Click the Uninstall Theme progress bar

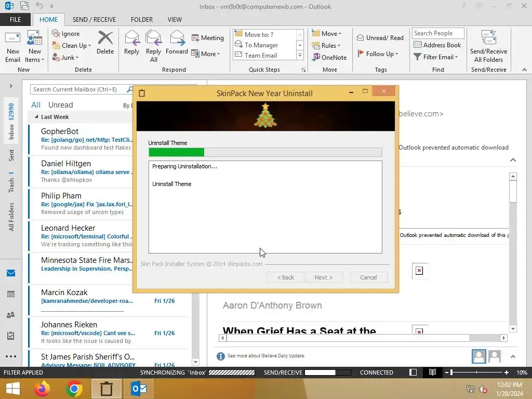265,152
